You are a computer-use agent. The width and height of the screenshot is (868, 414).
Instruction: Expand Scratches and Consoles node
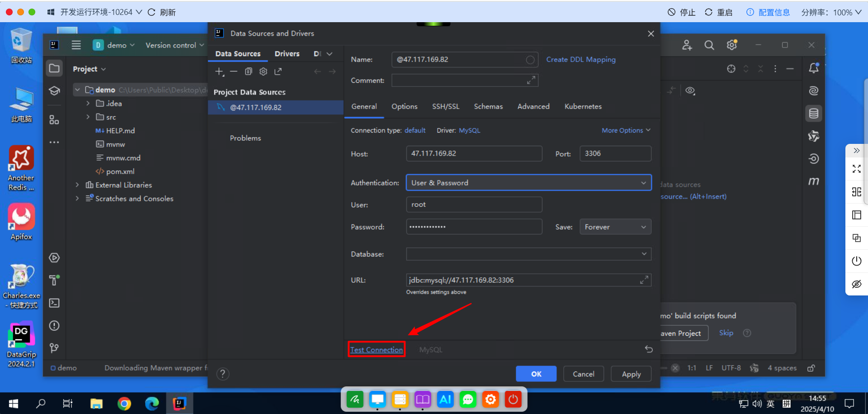pyautogui.click(x=77, y=198)
